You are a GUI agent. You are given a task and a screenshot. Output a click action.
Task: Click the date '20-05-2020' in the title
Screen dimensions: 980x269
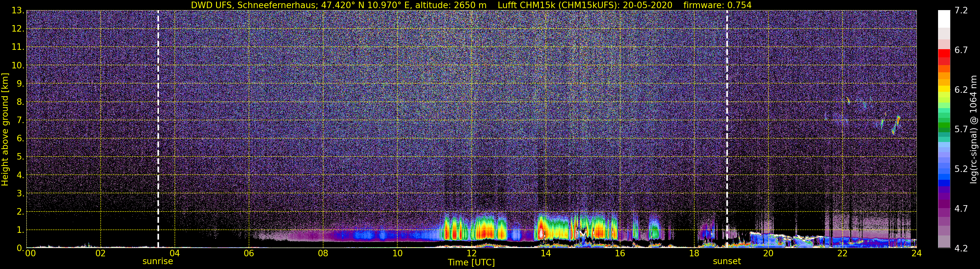tap(648, 5)
